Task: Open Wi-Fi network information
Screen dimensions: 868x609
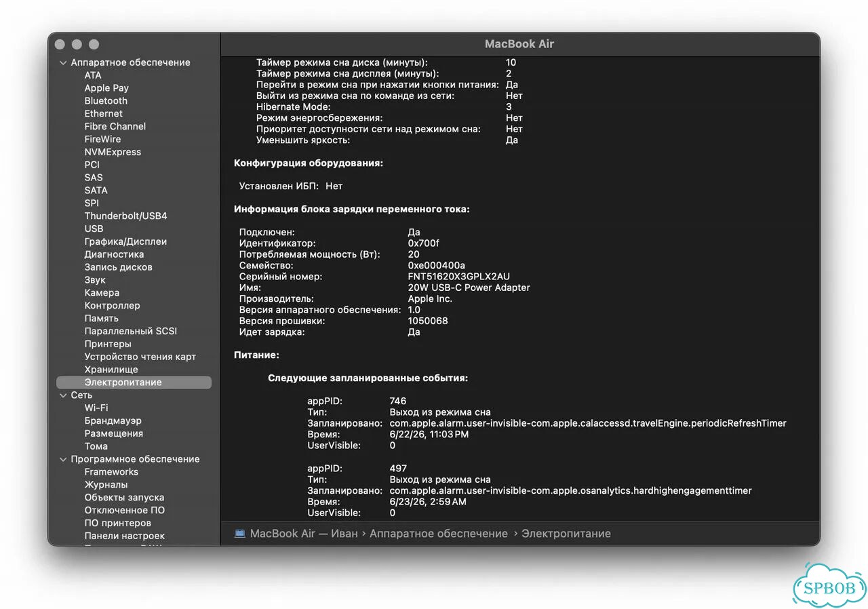Action: click(96, 408)
